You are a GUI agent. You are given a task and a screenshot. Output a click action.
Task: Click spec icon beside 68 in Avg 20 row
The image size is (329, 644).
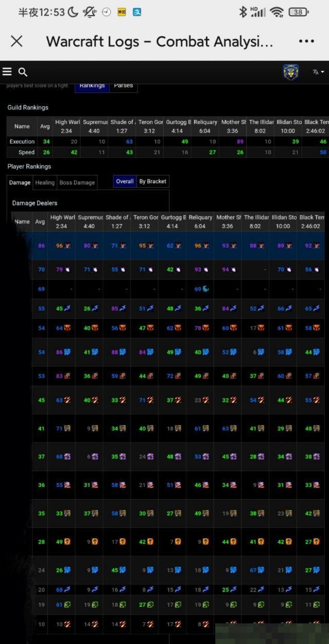pos(67,590)
